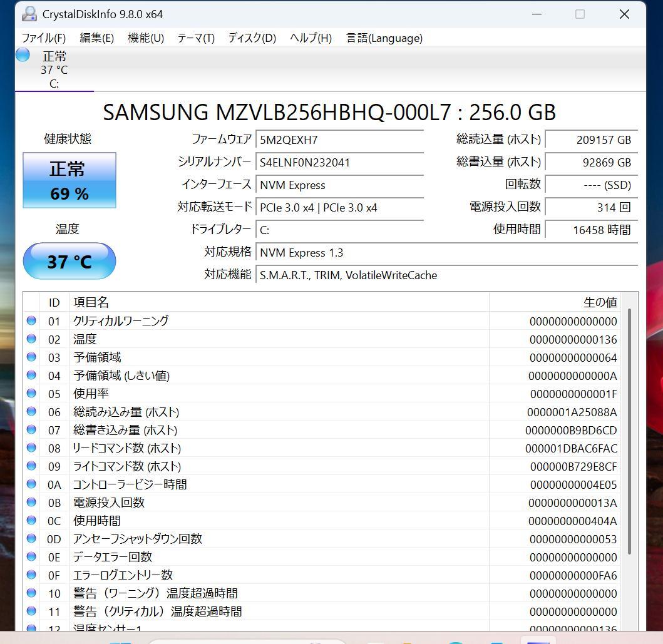Viewport: 663px width, 644px height.
Task: Click raw value 0000000004E05
Action: coord(573,485)
